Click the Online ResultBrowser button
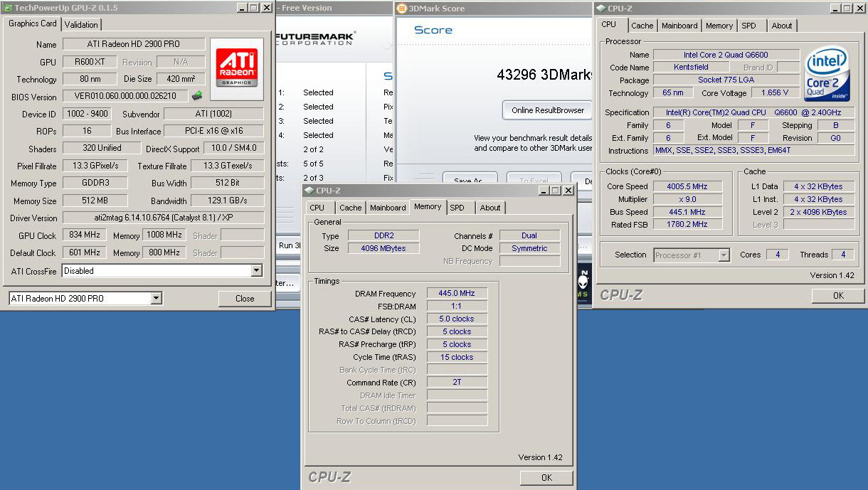The width and height of the screenshot is (868, 490). 548,110
